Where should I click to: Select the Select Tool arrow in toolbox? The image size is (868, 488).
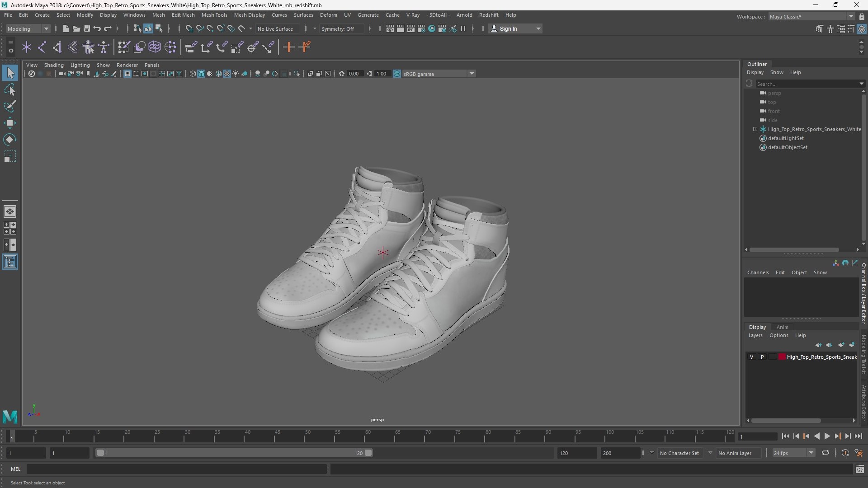(10, 72)
